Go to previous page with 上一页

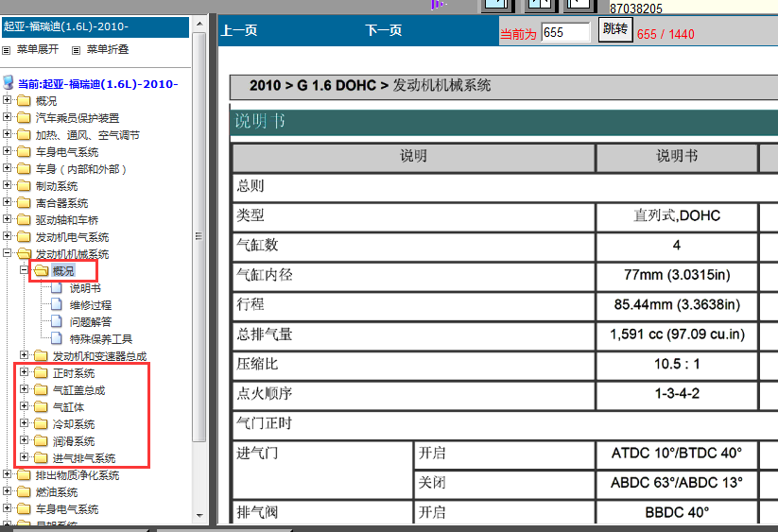pyautogui.click(x=239, y=30)
